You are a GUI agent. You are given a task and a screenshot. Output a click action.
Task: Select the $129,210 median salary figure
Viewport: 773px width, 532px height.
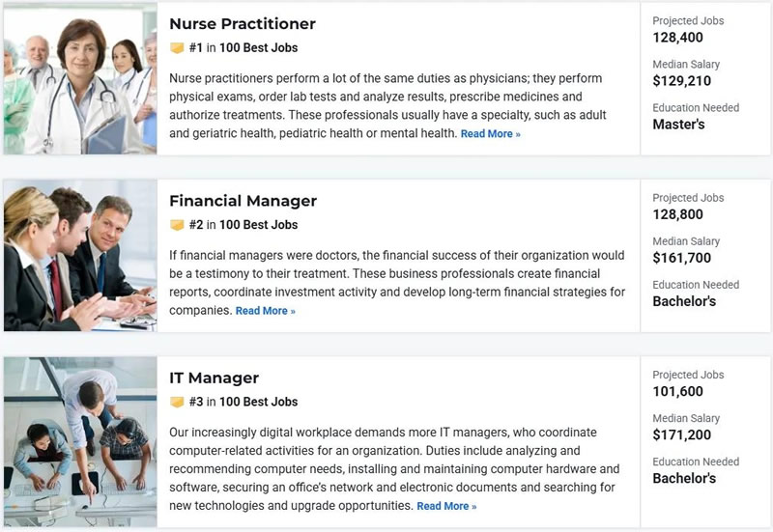[x=681, y=81]
